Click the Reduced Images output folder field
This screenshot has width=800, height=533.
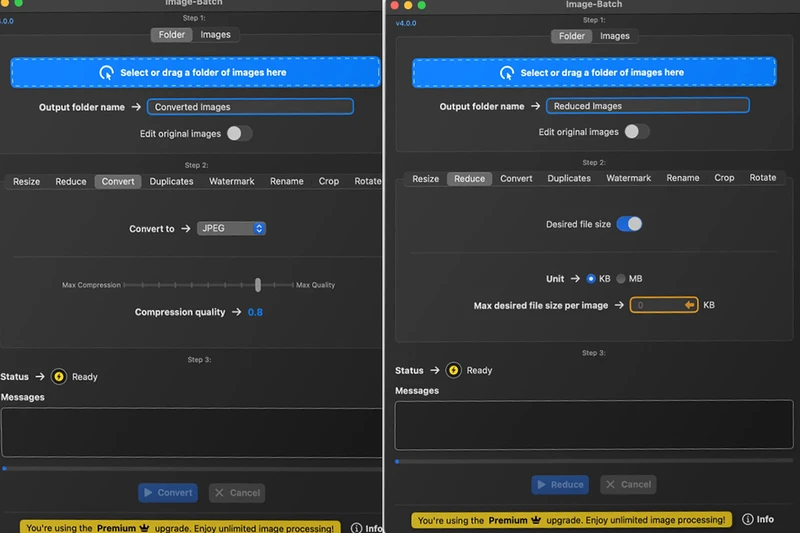point(648,106)
